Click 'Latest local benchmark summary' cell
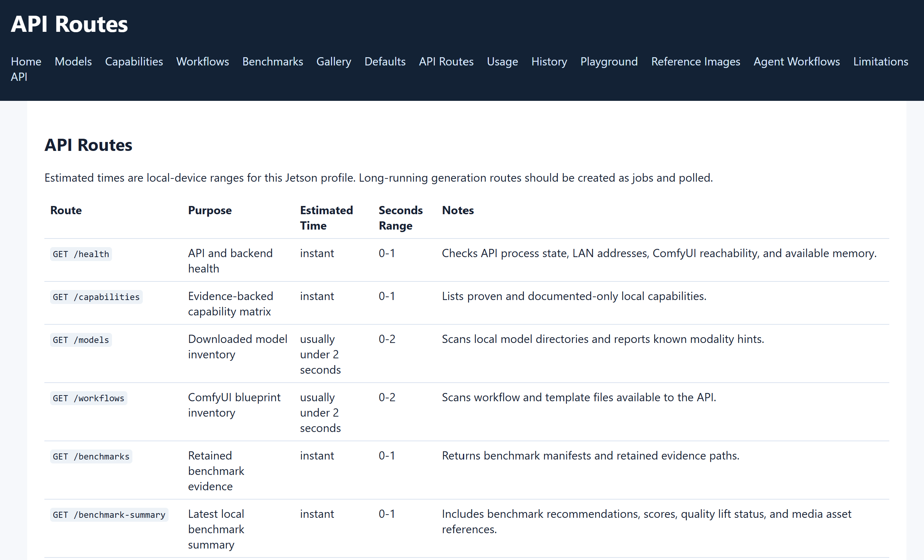This screenshot has width=924, height=560. 216,529
